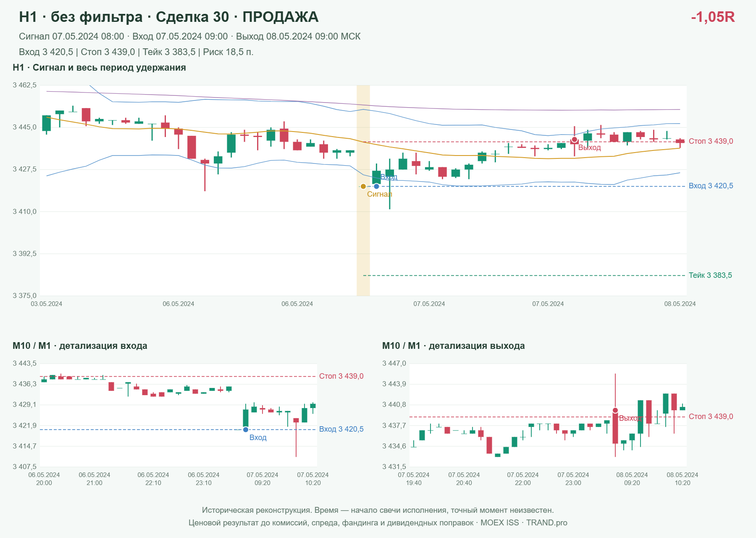Screen dimensions: 756x538
Task: Click the "Вход" annotation in entry detail chart
Action: [x=258, y=438]
